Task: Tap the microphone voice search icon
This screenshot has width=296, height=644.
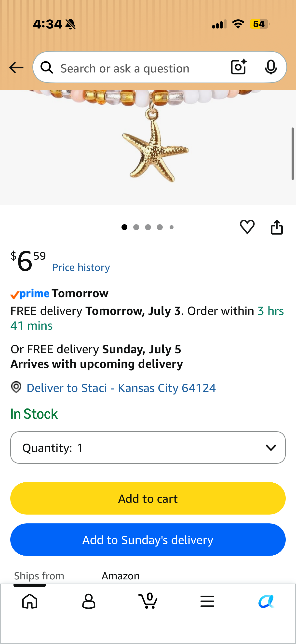Action: pos(271,67)
